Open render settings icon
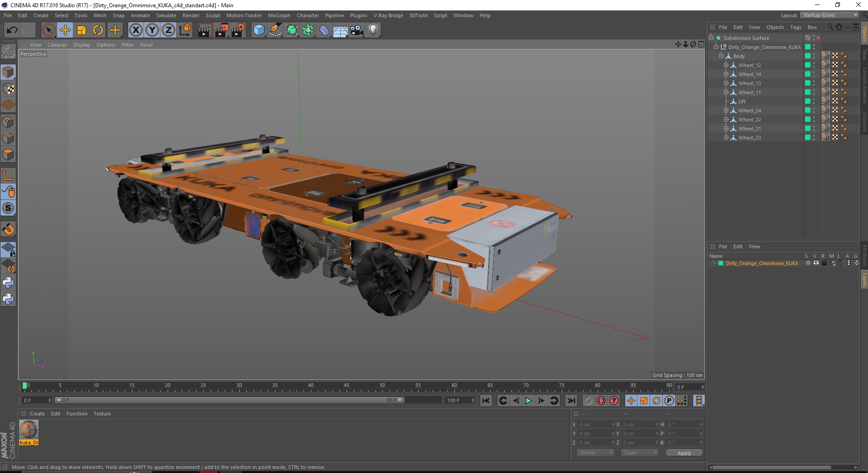 pyautogui.click(x=238, y=30)
